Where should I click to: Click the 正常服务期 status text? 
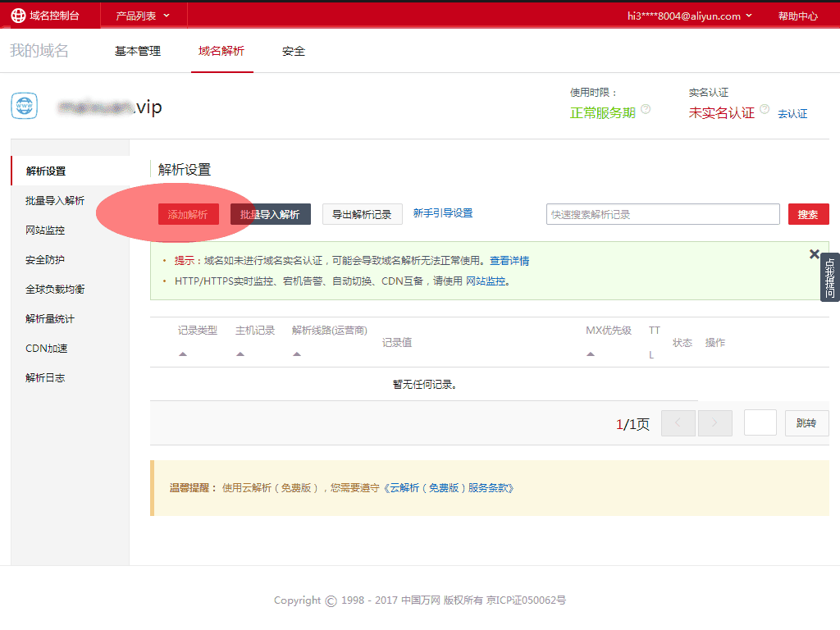tap(603, 113)
